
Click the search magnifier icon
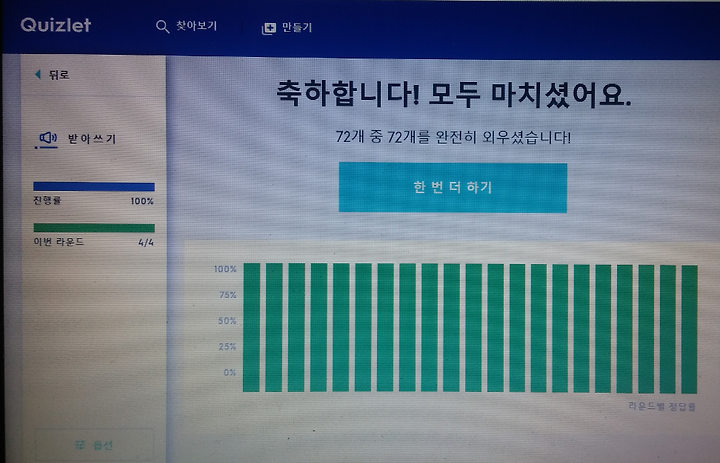(162, 27)
